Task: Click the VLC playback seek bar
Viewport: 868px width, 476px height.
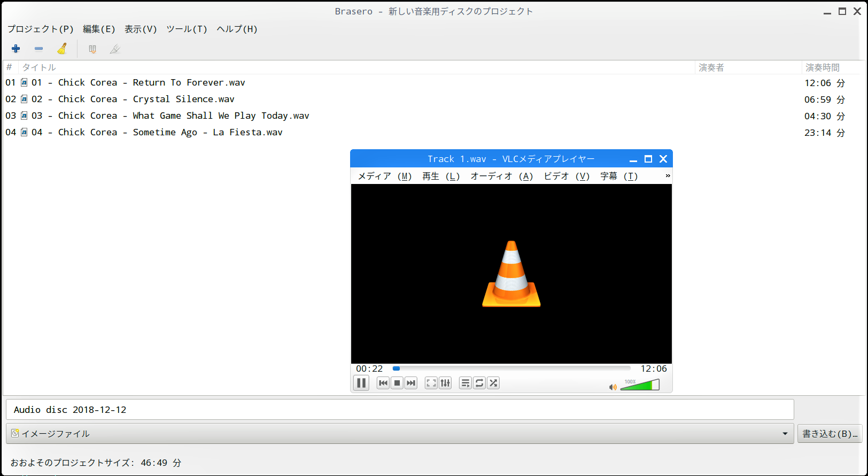Action: pyautogui.click(x=511, y=368)
